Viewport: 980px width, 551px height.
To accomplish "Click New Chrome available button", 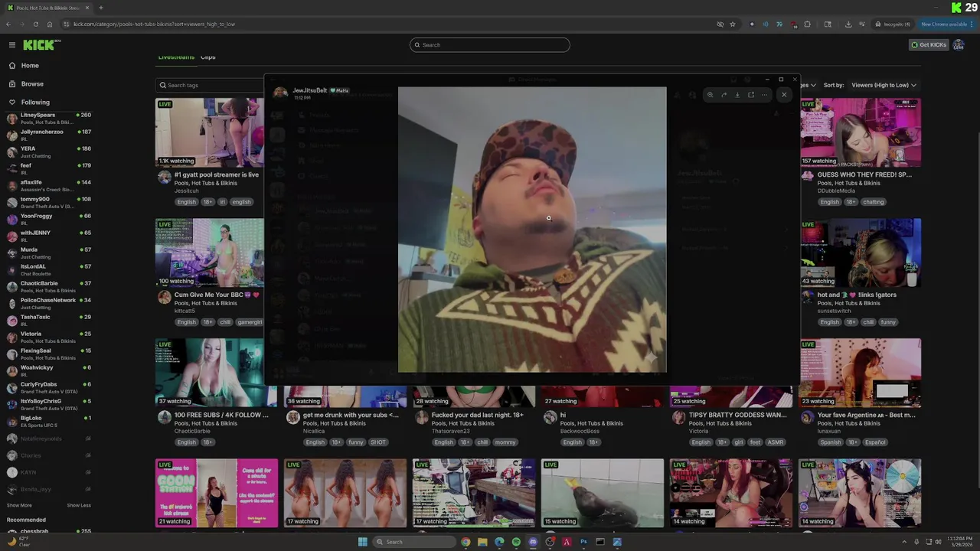I will [x=947, y=24].
